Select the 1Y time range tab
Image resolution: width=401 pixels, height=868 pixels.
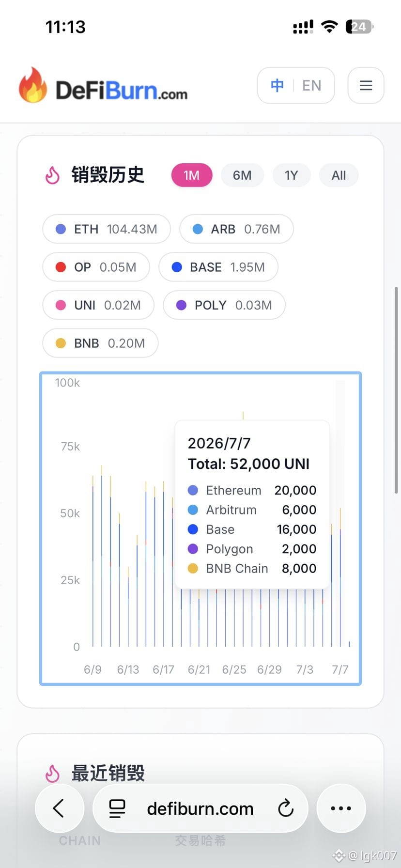click(x=292, y=175)
